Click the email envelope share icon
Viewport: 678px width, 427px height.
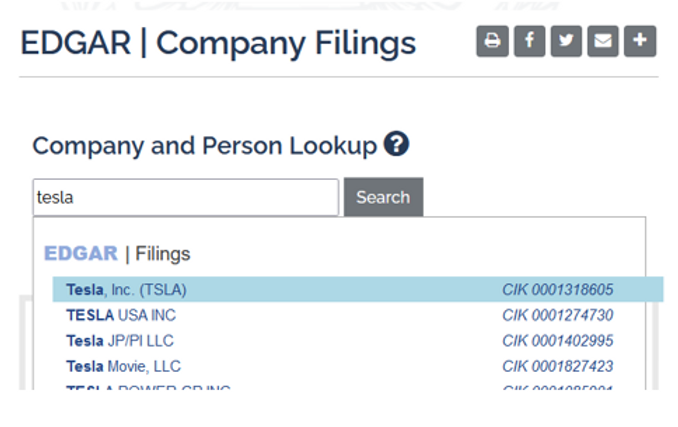point(602,42)
